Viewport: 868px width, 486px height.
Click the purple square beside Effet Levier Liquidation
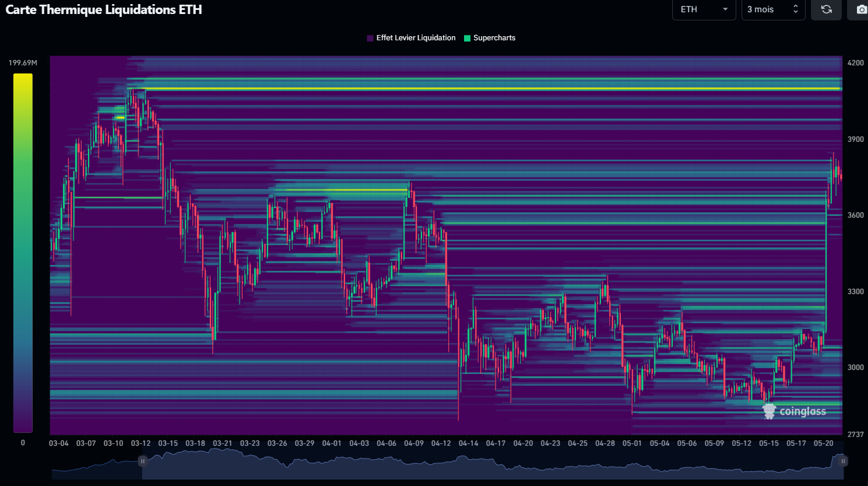tap(369, 37)
